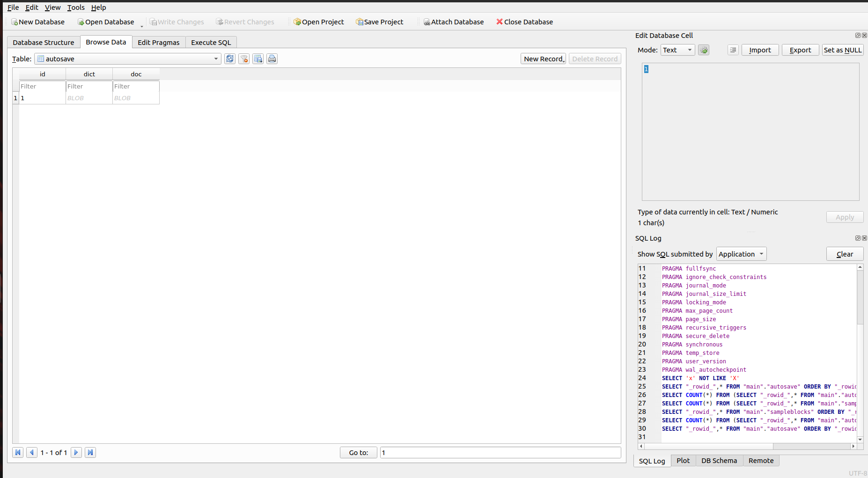Click the Open Project toolbar icon
The width and height of the screenshot is (868, 478).
(297, 22)
